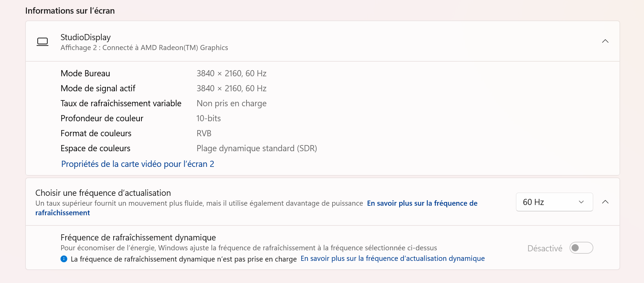Open the 60 Hz refresh rate dropdown
Viewport: 644px width, 283px height.
[554, 202]
